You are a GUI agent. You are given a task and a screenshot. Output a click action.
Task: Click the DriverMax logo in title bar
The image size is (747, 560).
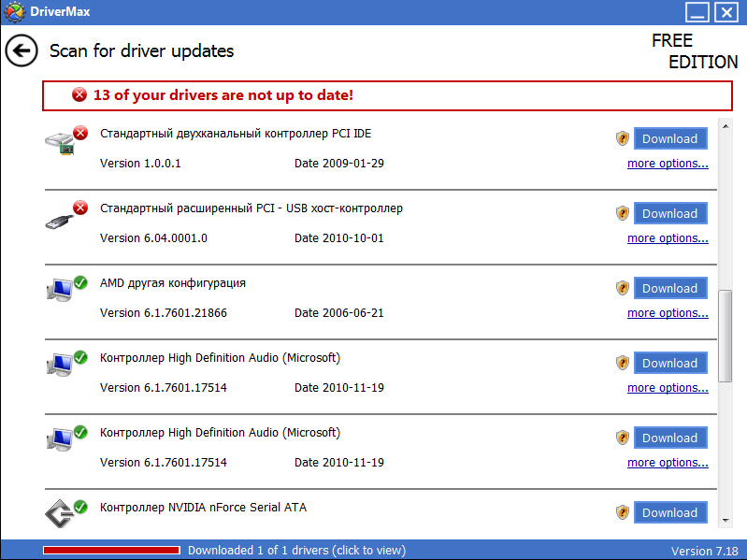pos(13,11)
